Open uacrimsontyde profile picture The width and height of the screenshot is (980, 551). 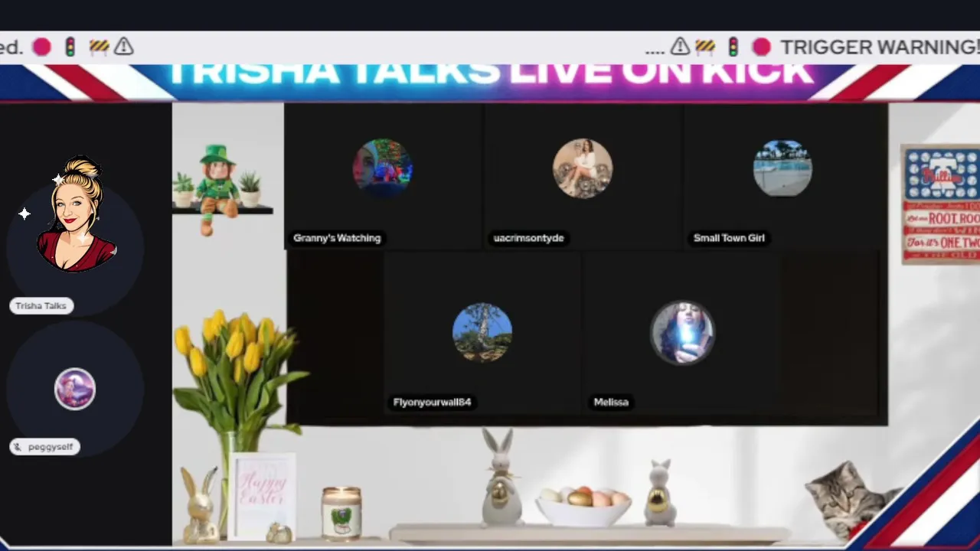pos(582,168)
